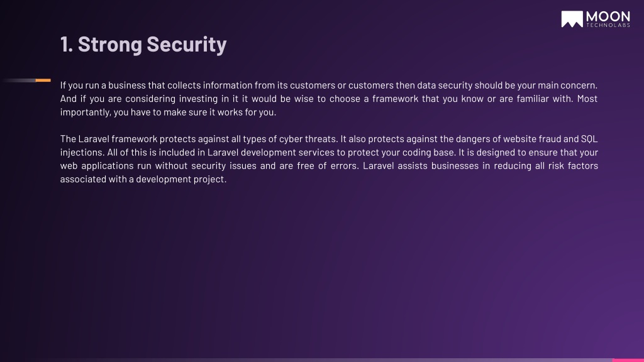Click the word 'SQL' in the second paragraph
The image size is (644, 362).
point(589,139)
